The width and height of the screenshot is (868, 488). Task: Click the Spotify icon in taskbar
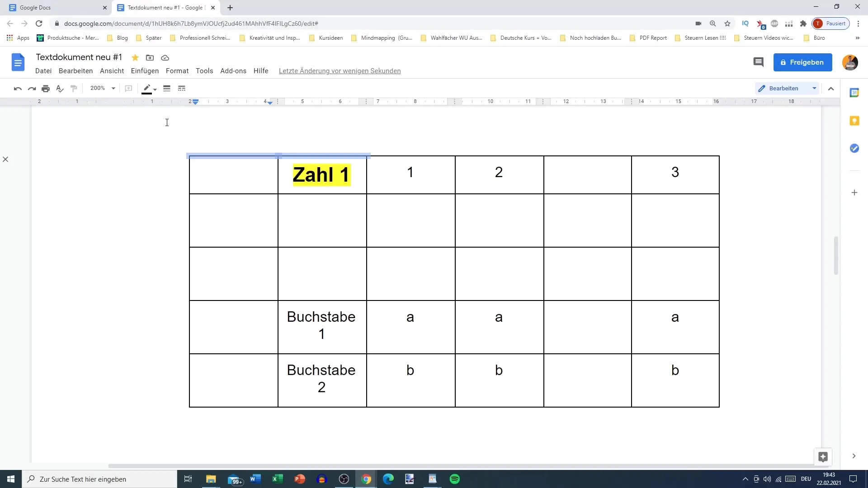pyautogui.click(x=455, y=479)
